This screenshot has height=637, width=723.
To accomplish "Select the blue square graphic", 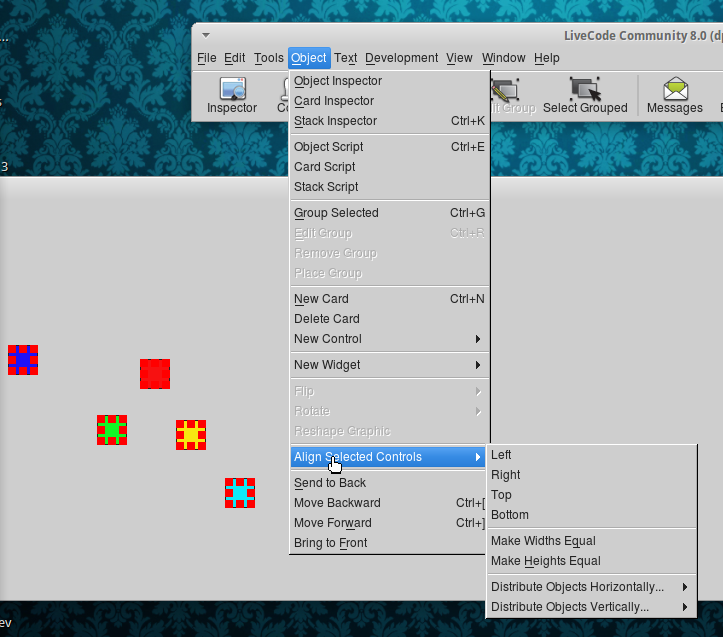I will [x=23, y=360].
